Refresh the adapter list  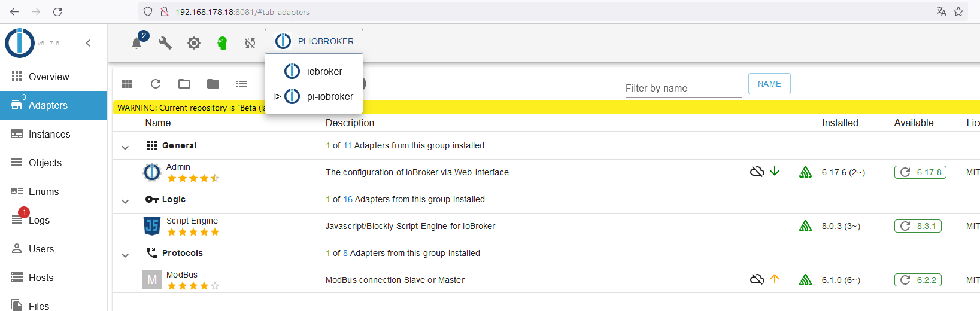[x=156, y=84]
